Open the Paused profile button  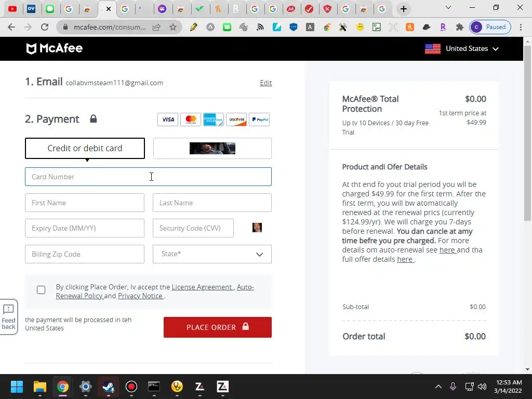click(x=490, y=27)
